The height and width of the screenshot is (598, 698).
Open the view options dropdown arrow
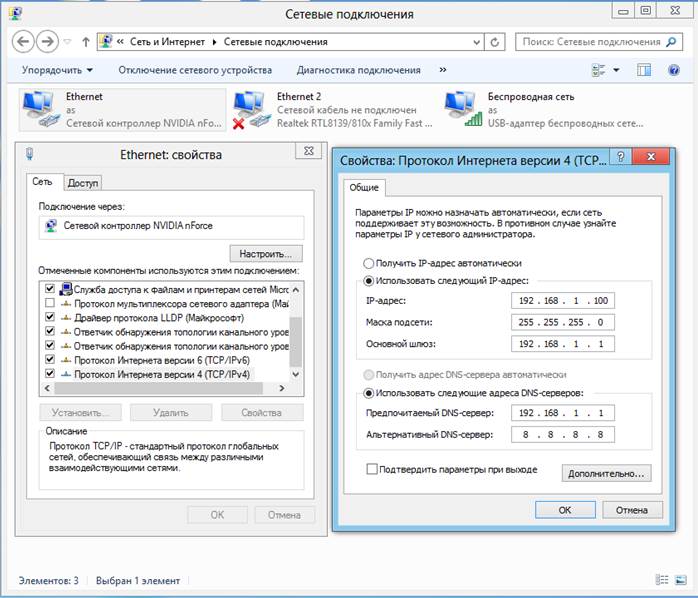coord(616,70)
